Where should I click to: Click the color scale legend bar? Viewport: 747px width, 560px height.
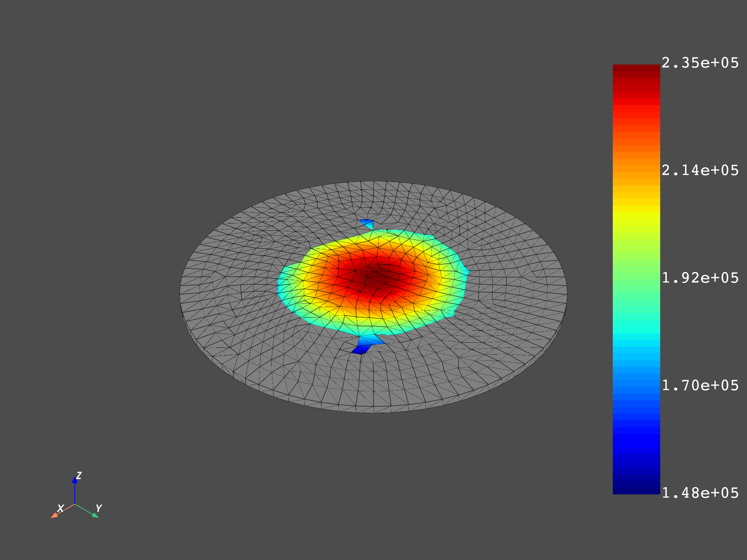[x=636, y=279]
